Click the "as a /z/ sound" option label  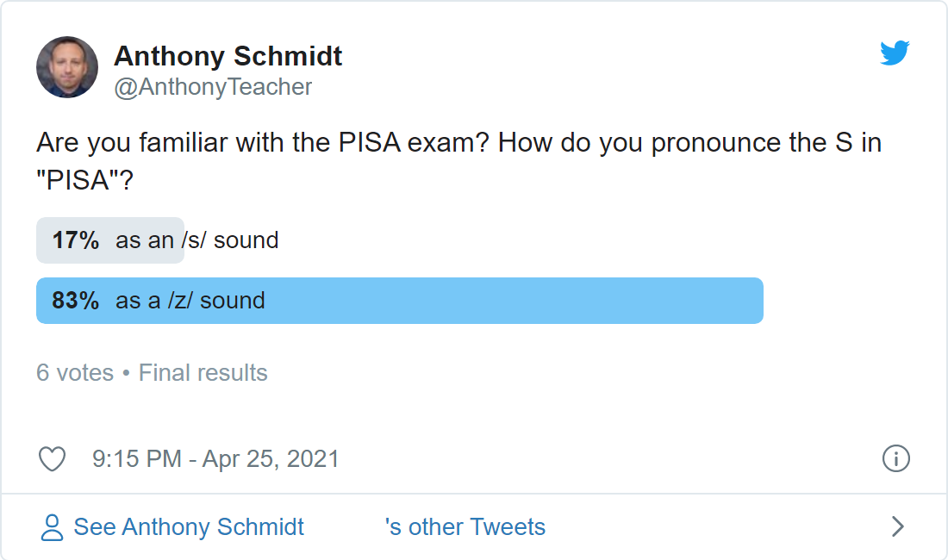(190, 301)
